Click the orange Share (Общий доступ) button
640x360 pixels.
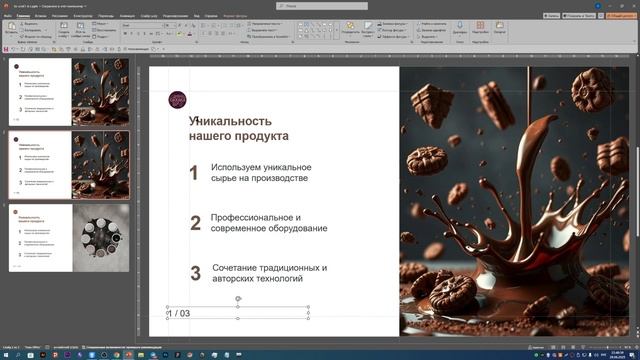click(x=621, y=16)
